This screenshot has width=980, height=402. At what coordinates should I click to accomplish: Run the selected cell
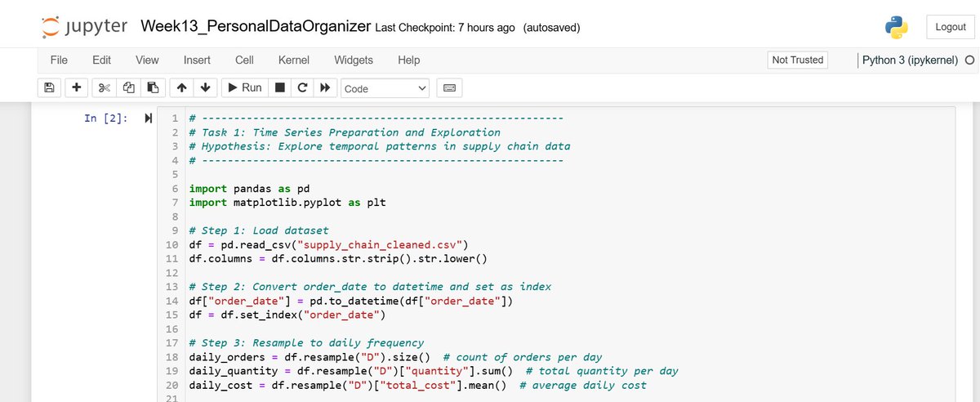(244, 87)
